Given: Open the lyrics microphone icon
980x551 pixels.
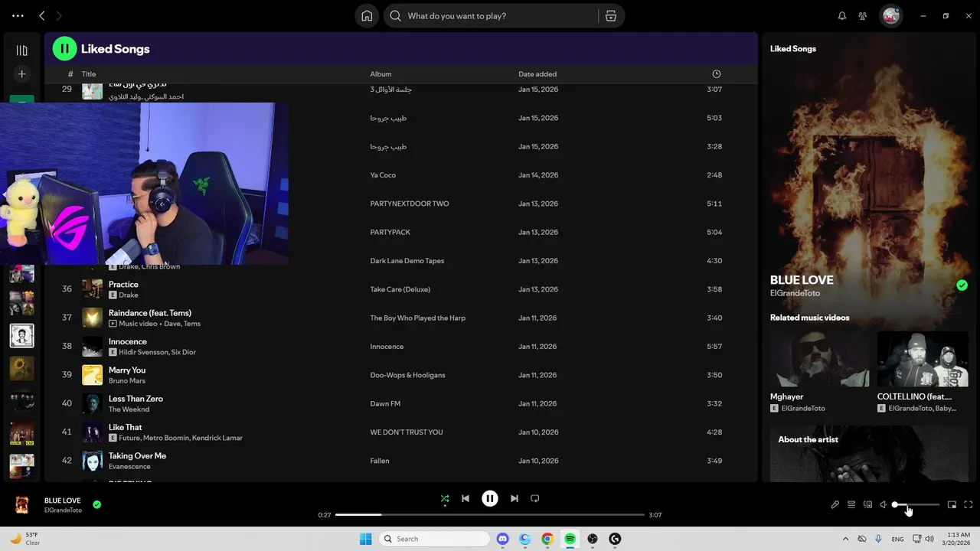Looking at the screenshot, I should click(x=835, y=504).
